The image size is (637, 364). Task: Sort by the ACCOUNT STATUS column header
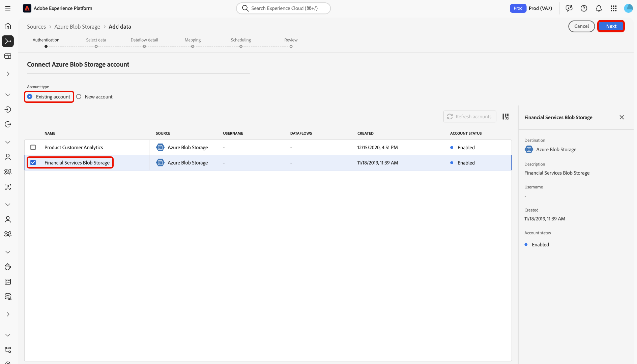point(466,133)
